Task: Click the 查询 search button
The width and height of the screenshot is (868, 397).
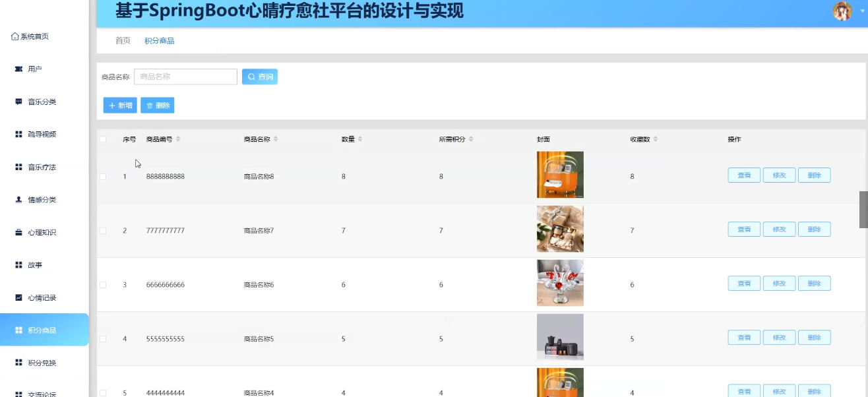Action: click(x=260, y=77)
